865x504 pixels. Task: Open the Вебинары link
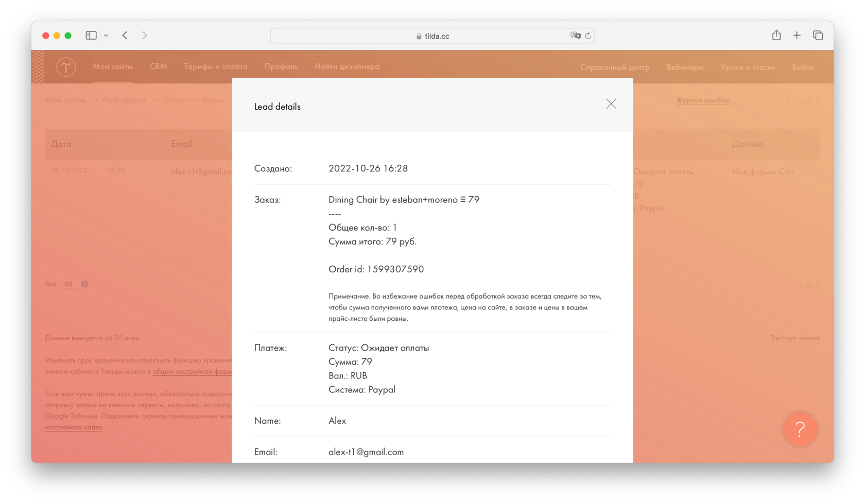coord(685,67)
